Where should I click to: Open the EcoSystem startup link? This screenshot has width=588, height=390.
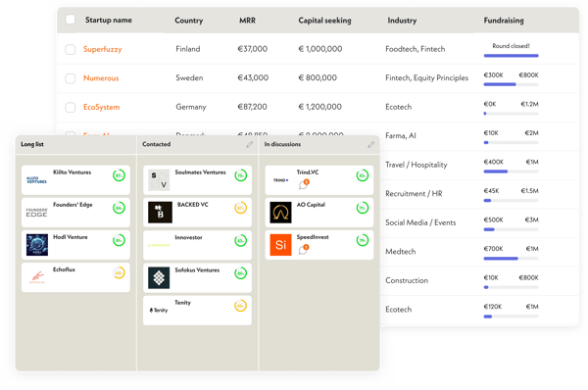click(101, 107)
